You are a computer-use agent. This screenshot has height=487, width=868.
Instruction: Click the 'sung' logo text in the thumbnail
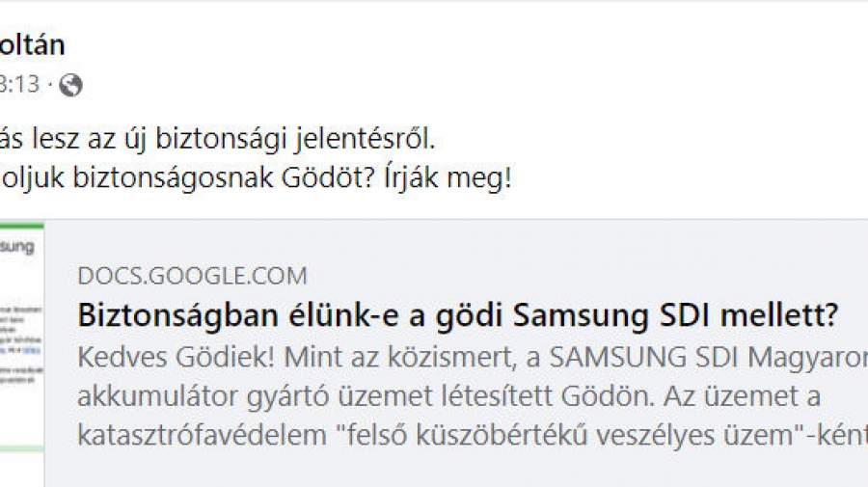pos(17,247)
